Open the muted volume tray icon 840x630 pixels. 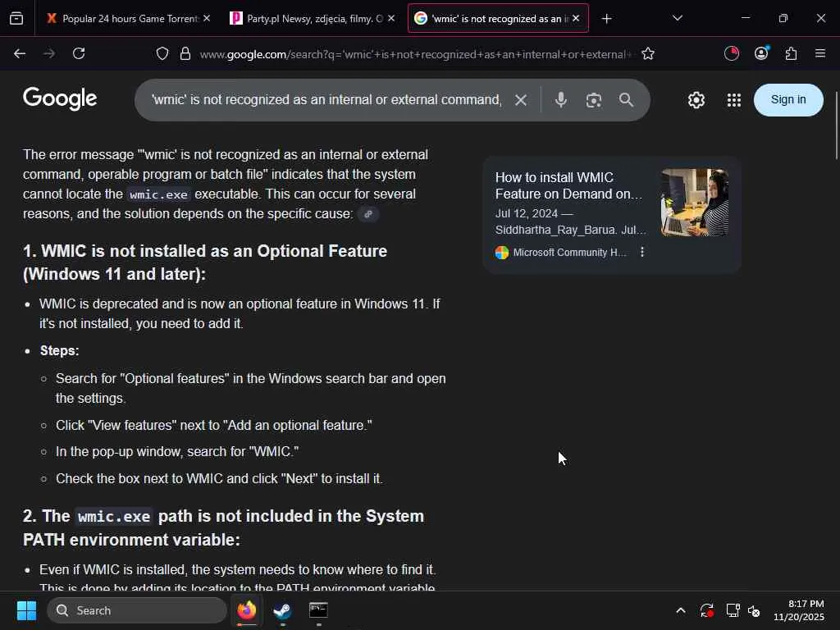[754, 610]
